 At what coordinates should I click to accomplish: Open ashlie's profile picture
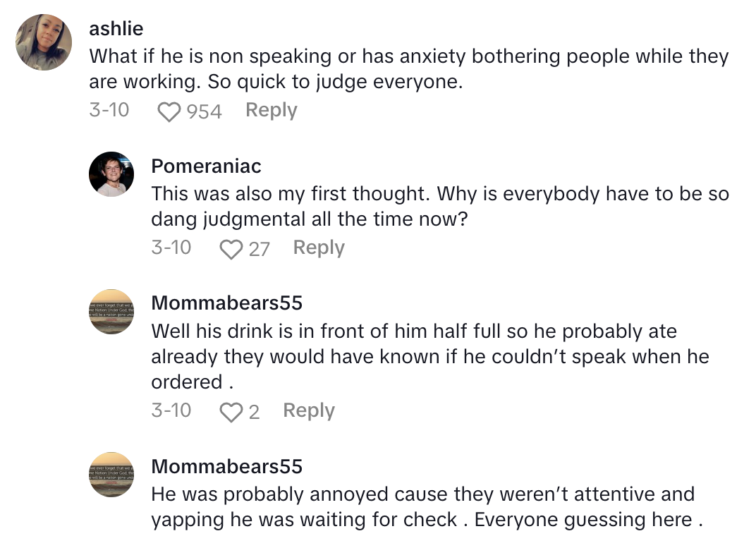pyautogui.click(x=44, y=42)
